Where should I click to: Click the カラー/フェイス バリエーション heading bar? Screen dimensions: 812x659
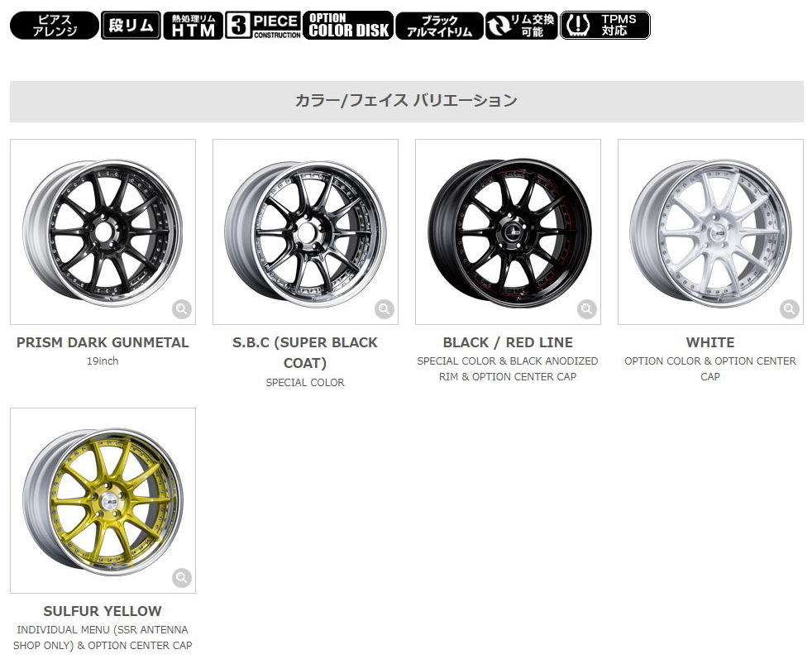point(407,102)
